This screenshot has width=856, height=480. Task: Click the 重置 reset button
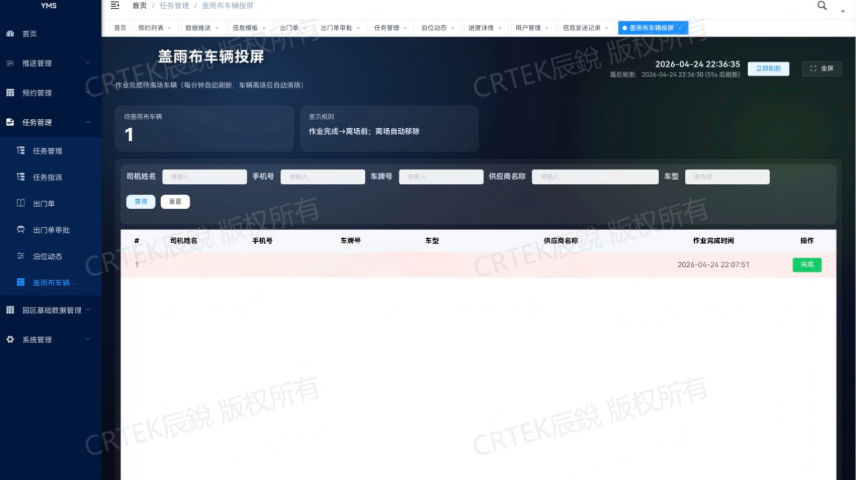pos(175,202)
